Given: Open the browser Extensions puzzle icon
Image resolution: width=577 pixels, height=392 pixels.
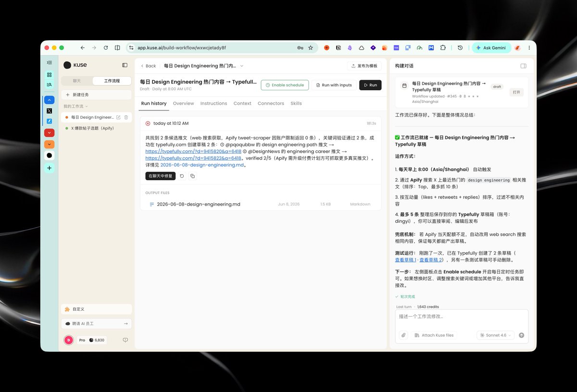Looking at the screenshot, I should pyautogui.click(x=443, y=48).
